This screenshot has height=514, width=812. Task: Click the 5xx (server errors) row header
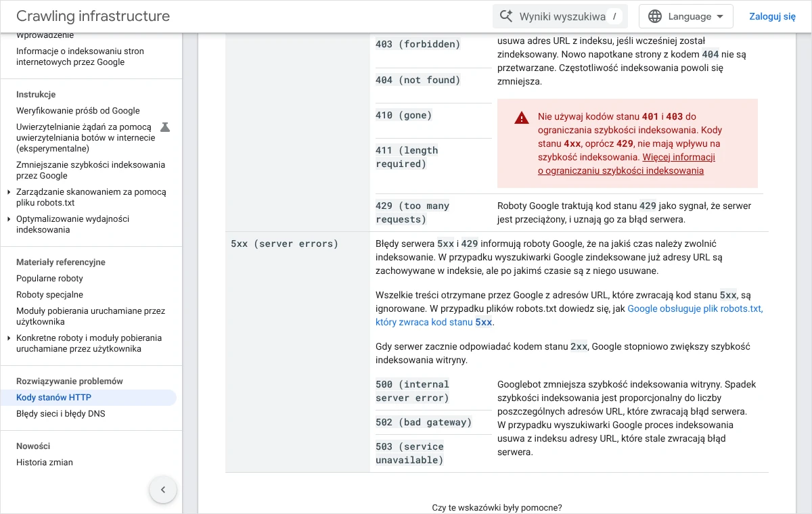284,243
